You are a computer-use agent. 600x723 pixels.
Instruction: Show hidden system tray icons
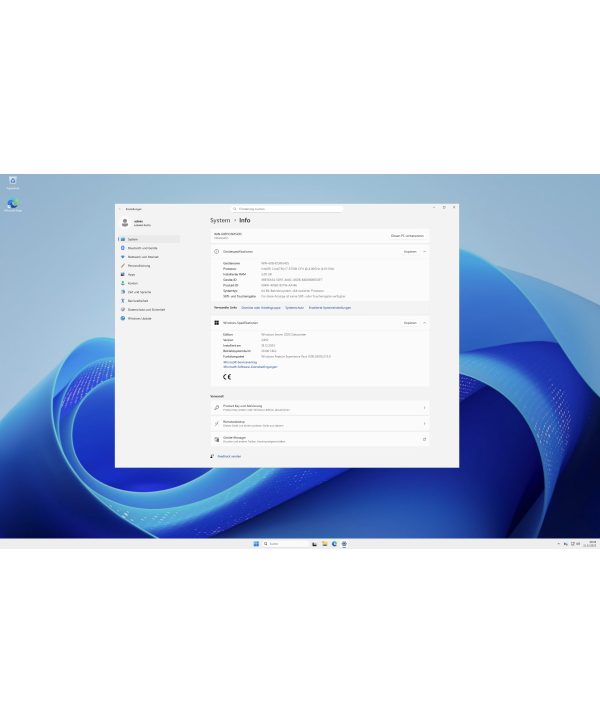(558, 544)
